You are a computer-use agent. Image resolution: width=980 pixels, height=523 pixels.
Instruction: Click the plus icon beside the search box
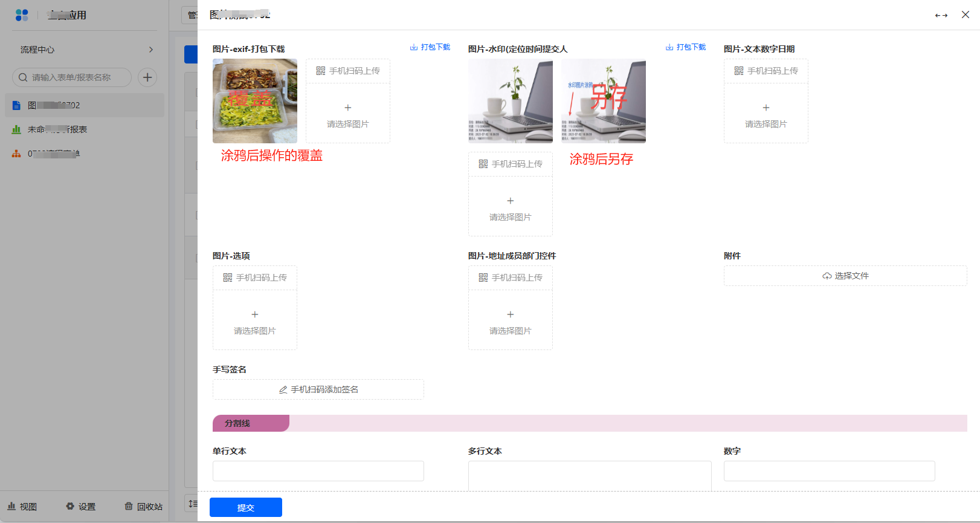147,77
